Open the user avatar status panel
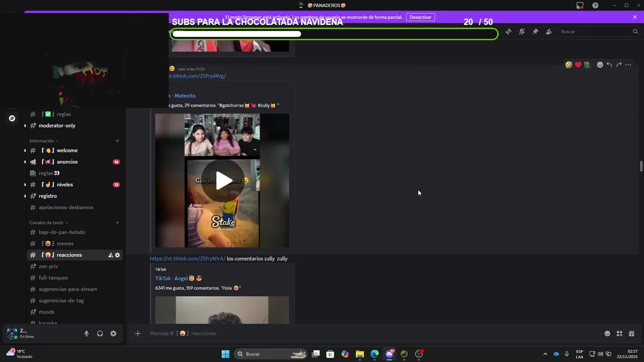This screenshot has width=644, height=362. [x=12, y=333]
